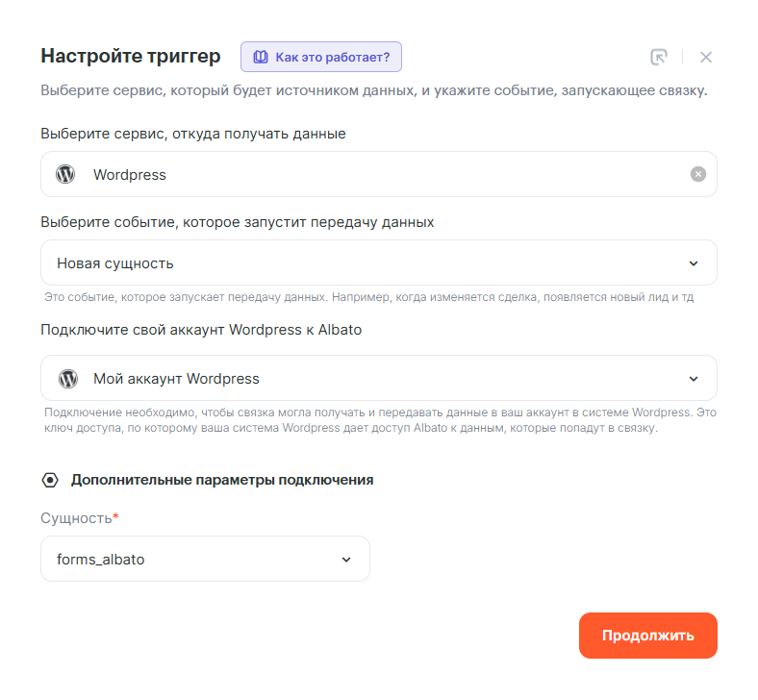Click the "Подключите свой аккаунт Wordpress к Albato" label
Screen dimensions: 758x700
pos(201,330)
